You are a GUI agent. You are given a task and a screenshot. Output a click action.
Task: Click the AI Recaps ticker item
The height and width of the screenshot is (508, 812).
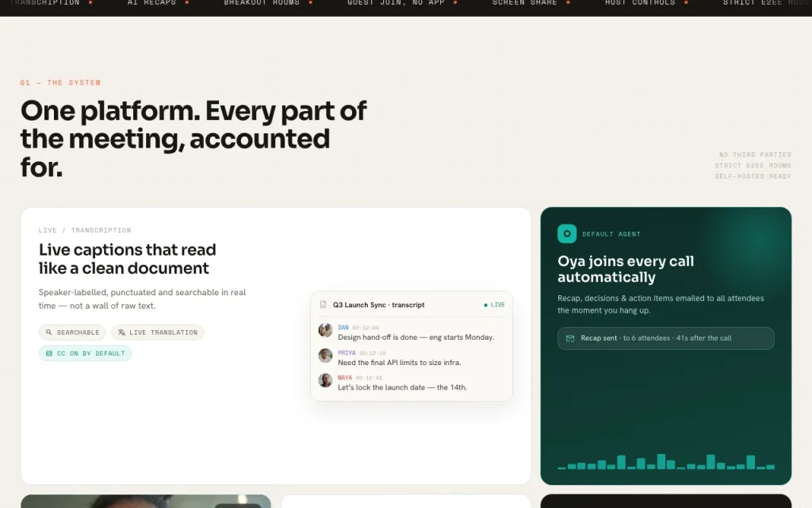tap(151, 3)
